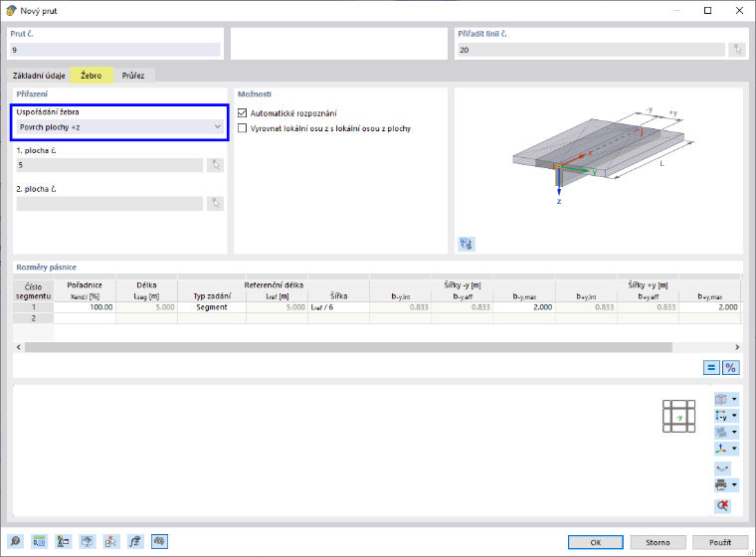Uncheck Automatické rozpoznání checkbox

243,113
